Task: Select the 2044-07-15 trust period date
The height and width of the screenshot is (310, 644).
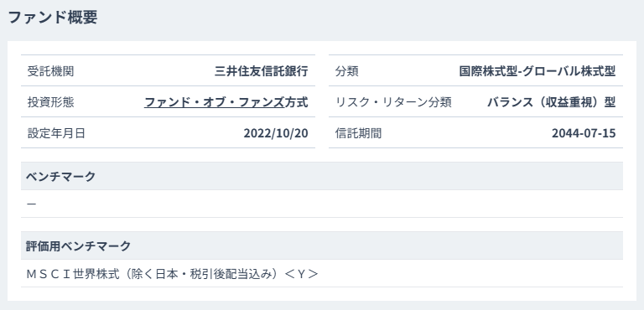Action: click(584, 133)
